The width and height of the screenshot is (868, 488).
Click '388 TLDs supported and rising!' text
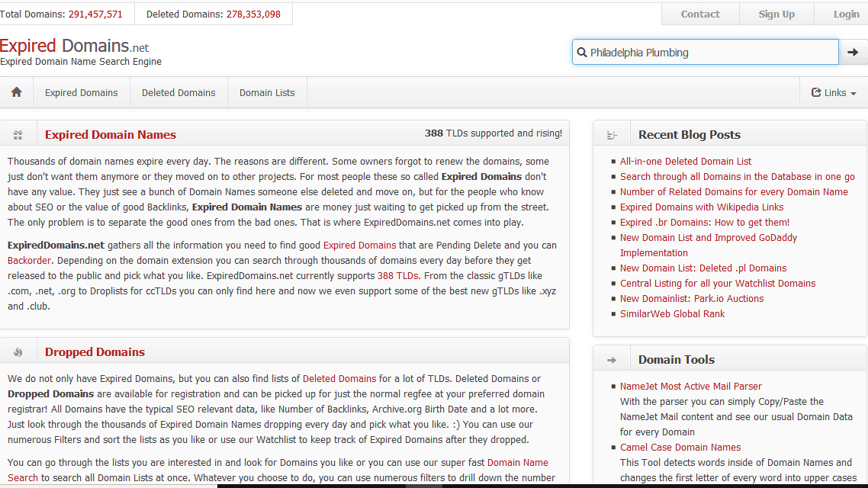point(493,133)
